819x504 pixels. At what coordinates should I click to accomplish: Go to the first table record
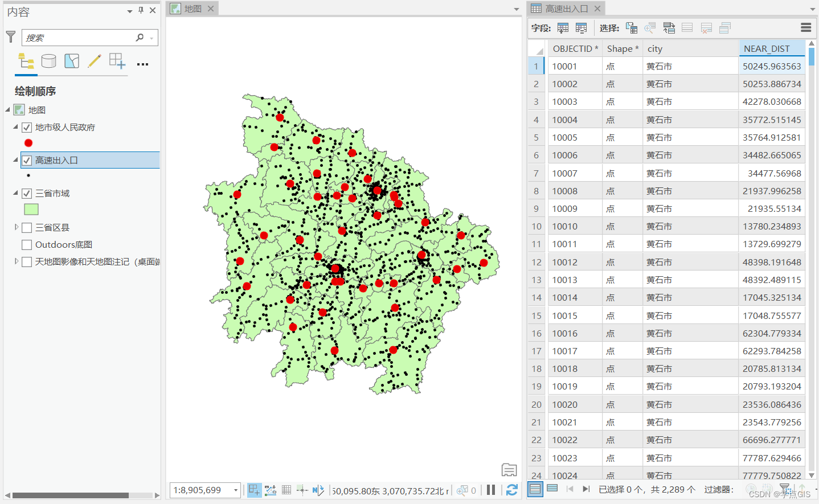(570, 489)
